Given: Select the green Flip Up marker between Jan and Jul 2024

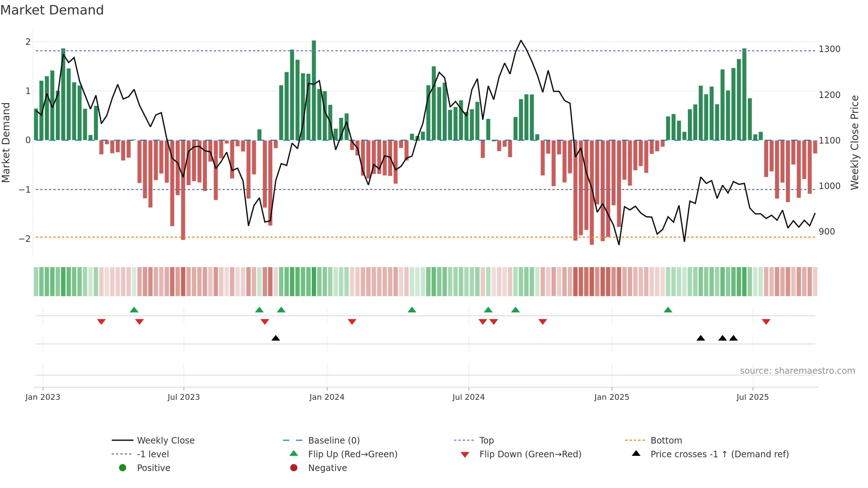Looking at the screenshot, I should (412, 310).
